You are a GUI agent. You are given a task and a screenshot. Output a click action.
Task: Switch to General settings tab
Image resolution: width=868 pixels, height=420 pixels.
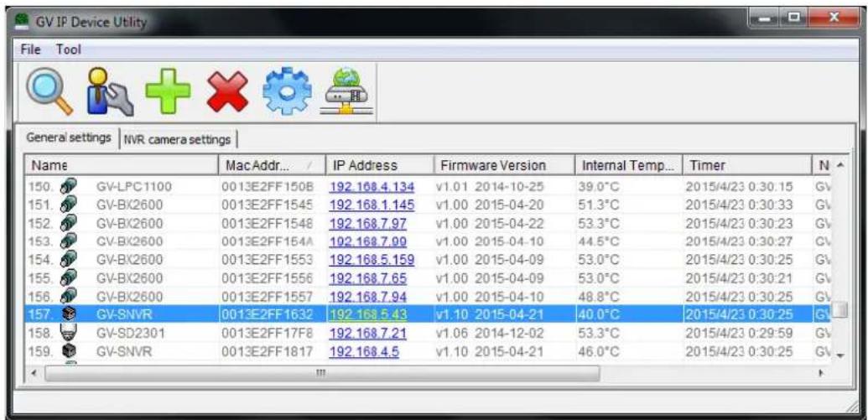69,137
